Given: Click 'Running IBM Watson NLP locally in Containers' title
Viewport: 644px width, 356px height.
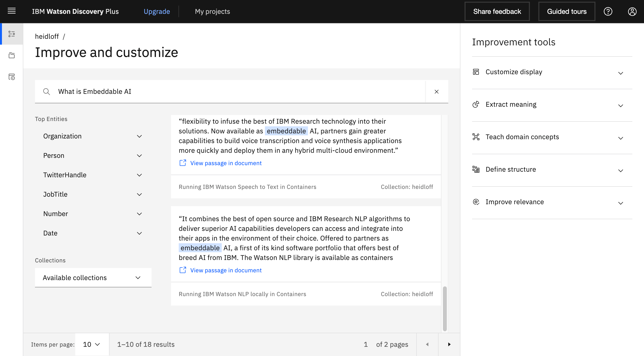Looking at the screenshot, I should pyautogui.click(x=242, y=294).
